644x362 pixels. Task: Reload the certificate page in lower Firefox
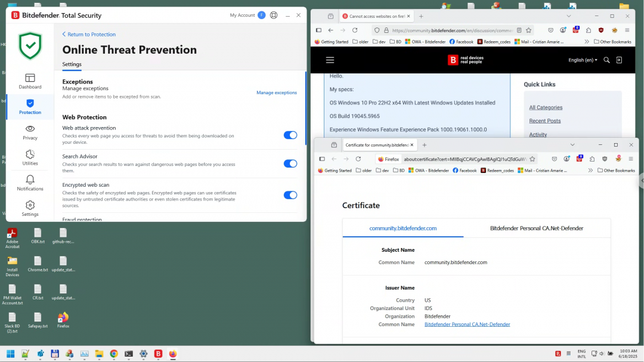[358, 159]
